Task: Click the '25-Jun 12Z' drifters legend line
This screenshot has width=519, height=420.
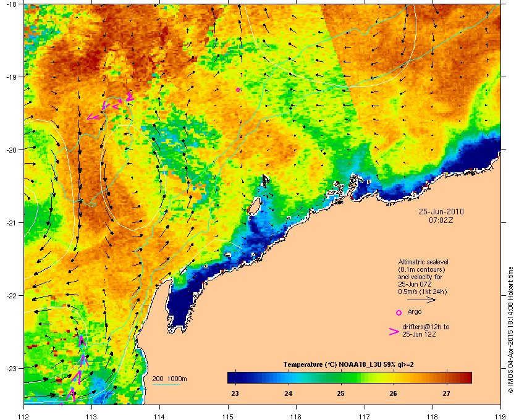Action: pos(419,334)
